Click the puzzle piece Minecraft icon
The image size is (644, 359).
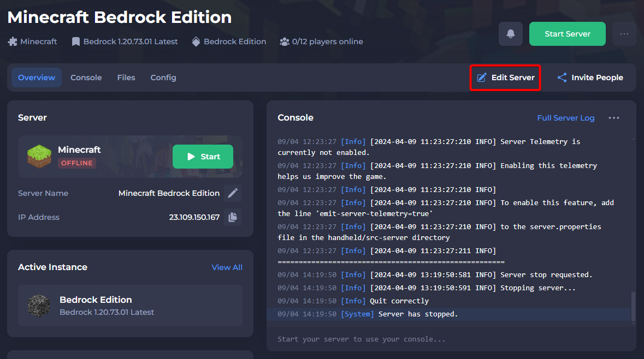tap(13, 41)
